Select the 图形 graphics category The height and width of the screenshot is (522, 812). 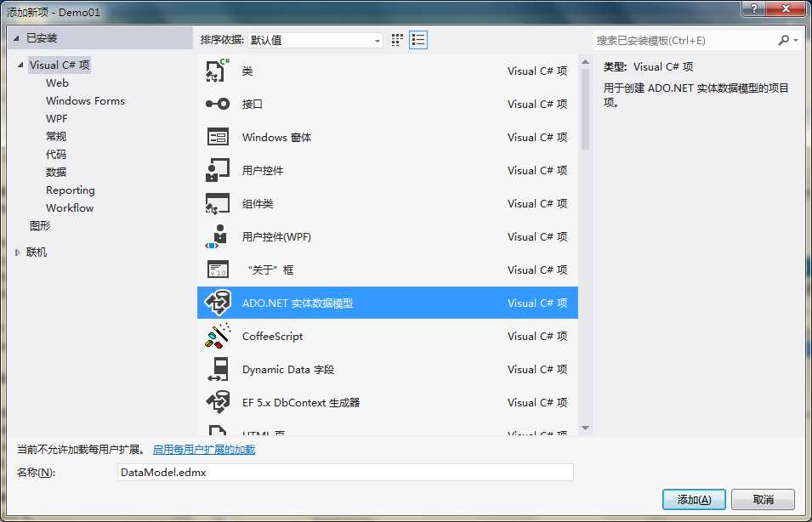(x=40, y=226)
